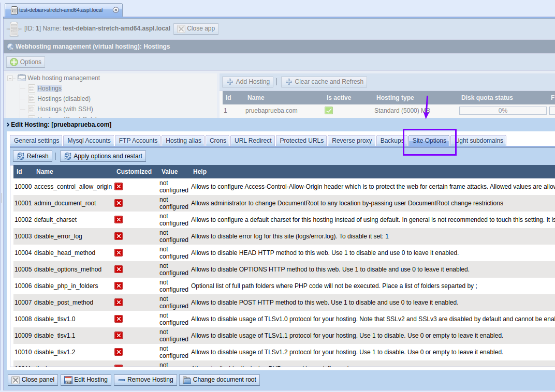The width and height of the screenshot is (555, 392).
Task: Click the Web hosting management folder icon
Action: pyautogui.click(x=22, y=78)
